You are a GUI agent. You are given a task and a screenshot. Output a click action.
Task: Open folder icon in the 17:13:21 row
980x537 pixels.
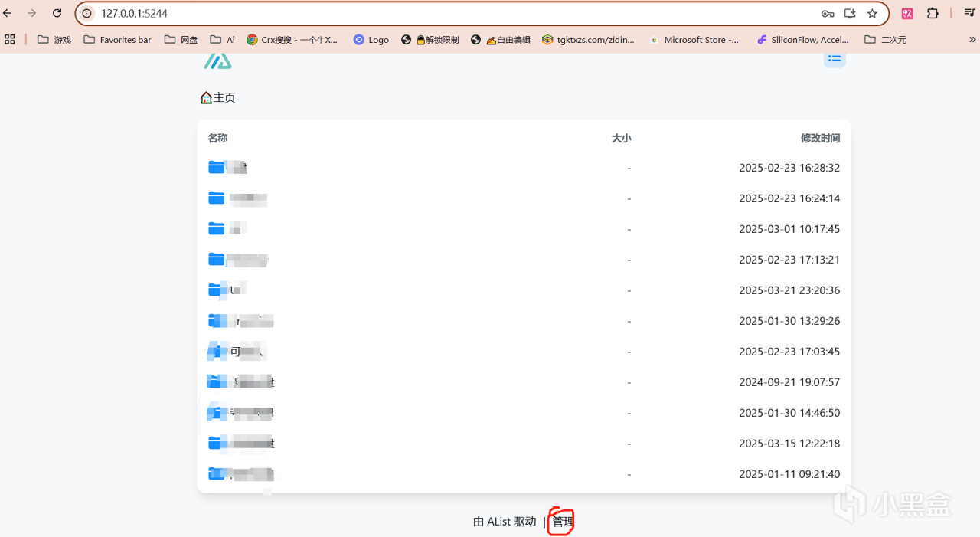217,259
